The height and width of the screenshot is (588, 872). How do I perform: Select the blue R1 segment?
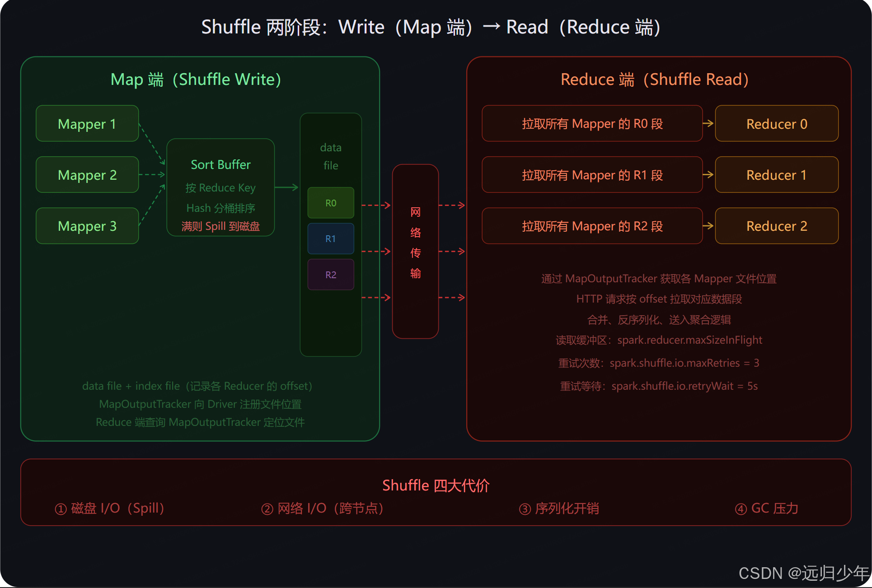point(331,238)
